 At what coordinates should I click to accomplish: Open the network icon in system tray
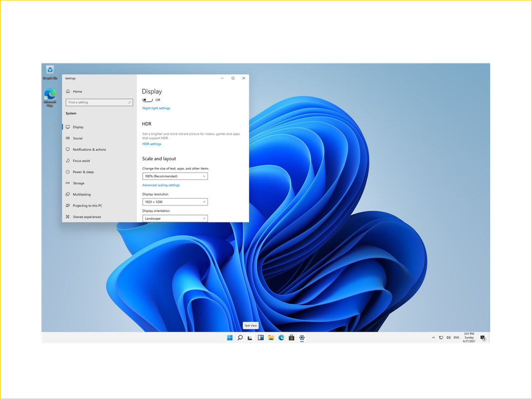pos(441,338)
